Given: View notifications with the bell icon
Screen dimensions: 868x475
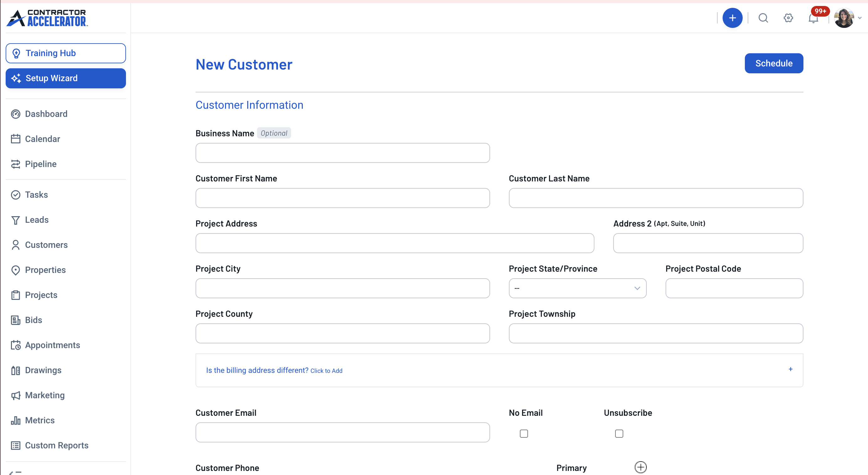Looking at the screenshot, I should tap(813, 18).
